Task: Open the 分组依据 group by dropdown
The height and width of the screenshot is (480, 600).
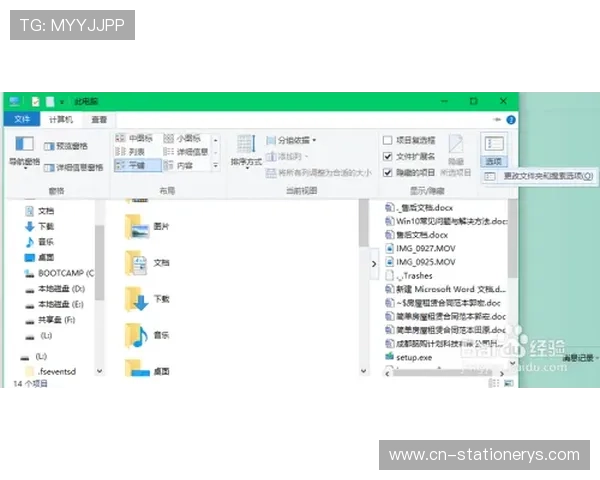Action: 291,140
